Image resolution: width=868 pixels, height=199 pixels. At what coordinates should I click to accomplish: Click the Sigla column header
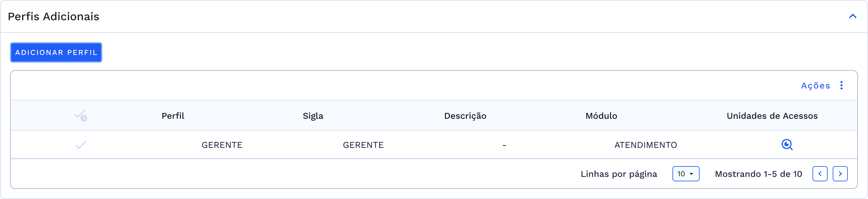[312, 116]
